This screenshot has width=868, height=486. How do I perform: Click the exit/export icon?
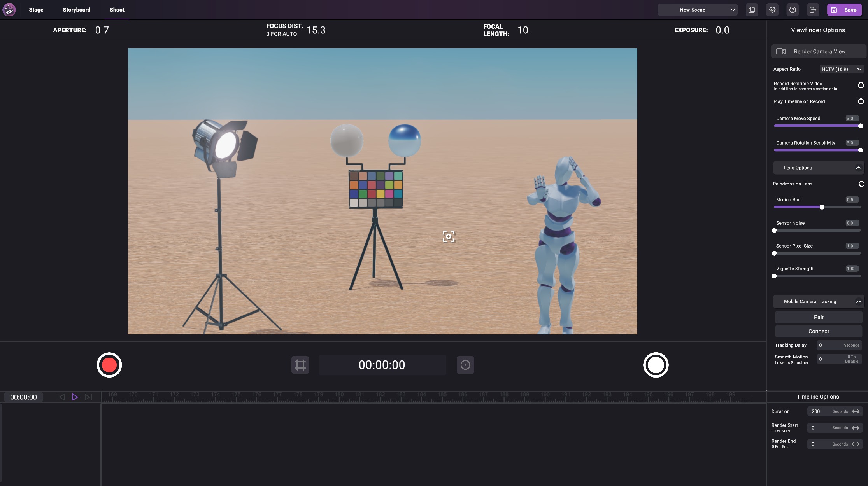[813, 10]
